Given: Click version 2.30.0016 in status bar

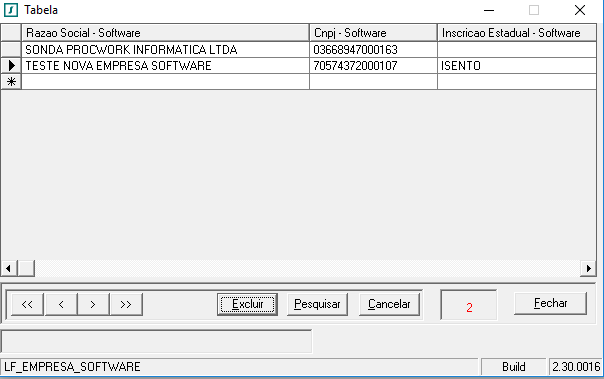Looking at the screenshot, I should click(575, 367).
